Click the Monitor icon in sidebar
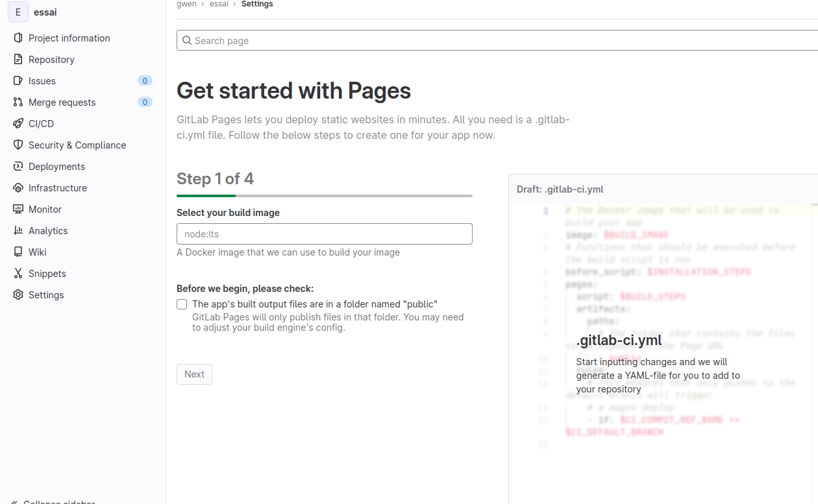This screenshot has width=818, height=504. (18, 210)
